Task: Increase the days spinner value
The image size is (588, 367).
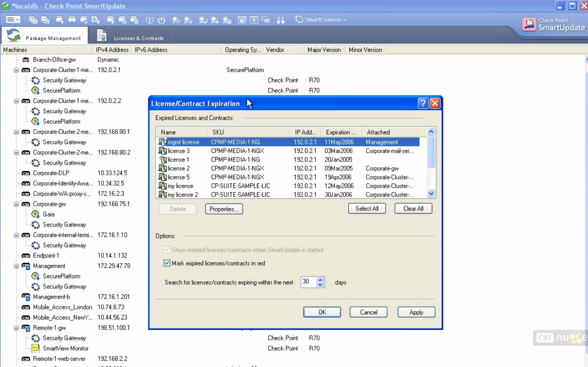Action: coord(320,279)
